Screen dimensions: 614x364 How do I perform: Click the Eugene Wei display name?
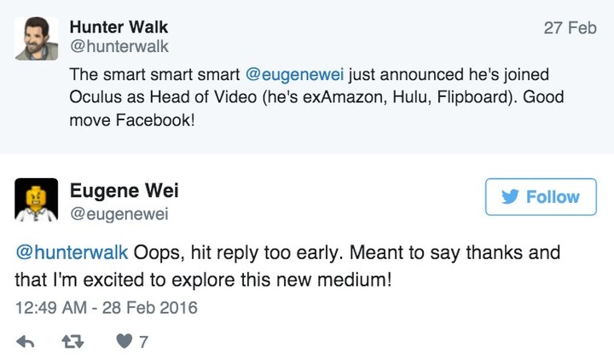click(x=125, y=189)
